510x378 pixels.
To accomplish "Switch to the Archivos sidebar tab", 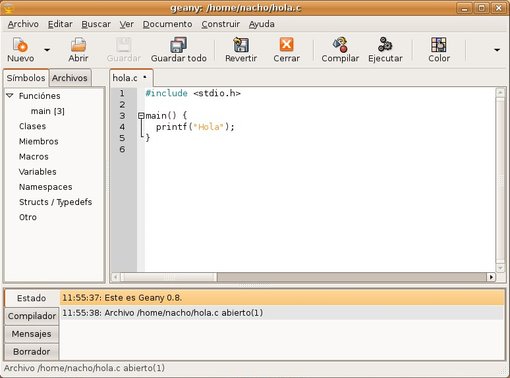I will click(70, 78).
